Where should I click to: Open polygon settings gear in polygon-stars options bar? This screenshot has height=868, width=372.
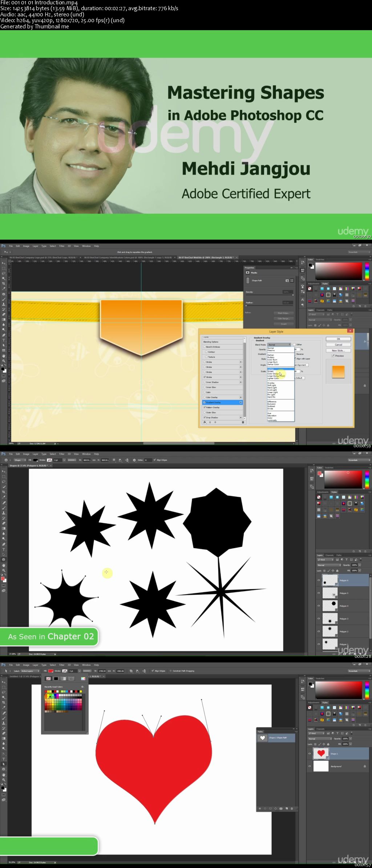[134, 460]
